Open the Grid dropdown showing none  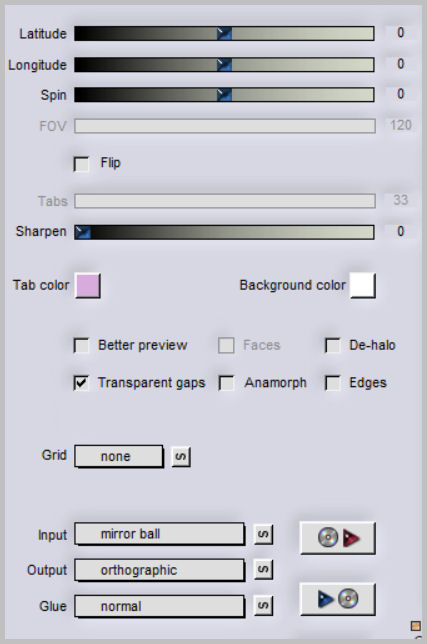(x=119, y=456)
